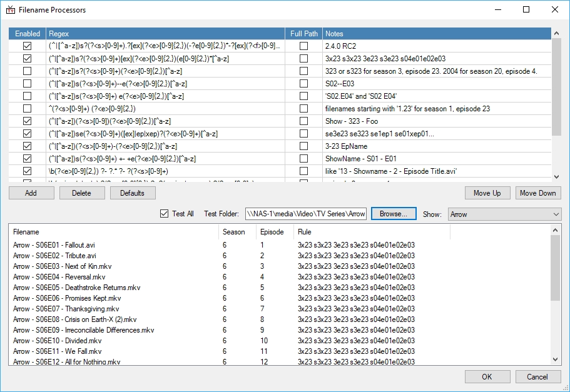Screen dimensions: 570x392
Task: Disable the 2.4.0 RC2 regex rule checkbox
Action: click(x=27, y=46)
